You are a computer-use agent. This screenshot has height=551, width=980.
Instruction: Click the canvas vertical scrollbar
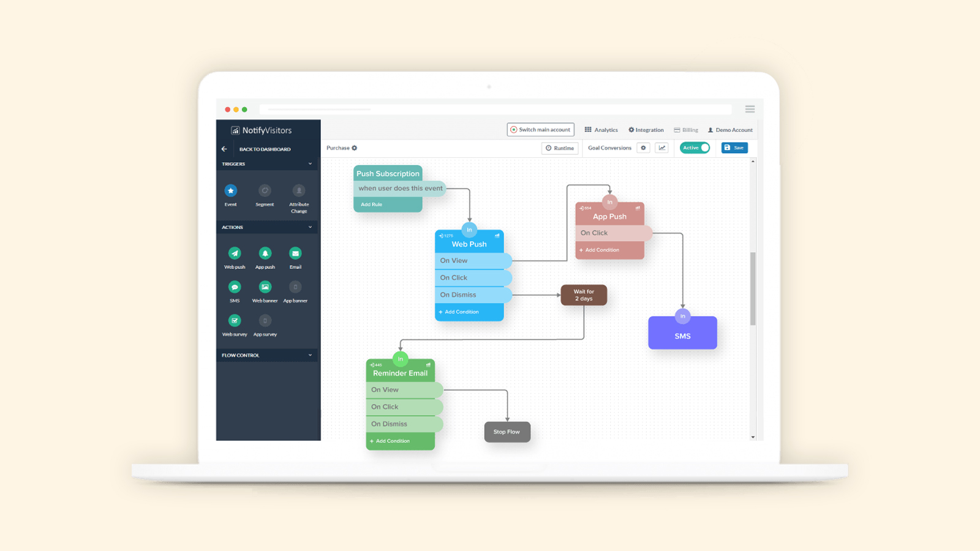point(753,288)
